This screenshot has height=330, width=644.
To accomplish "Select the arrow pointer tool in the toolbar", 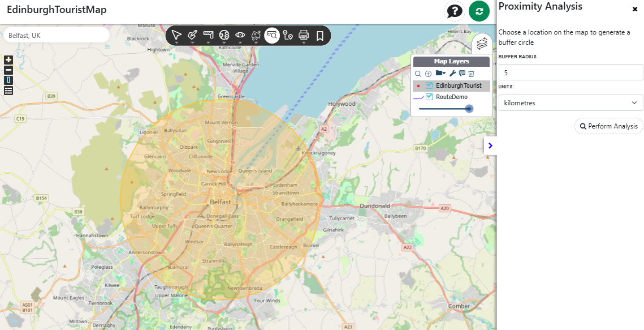I will click(x=176, y=35).
